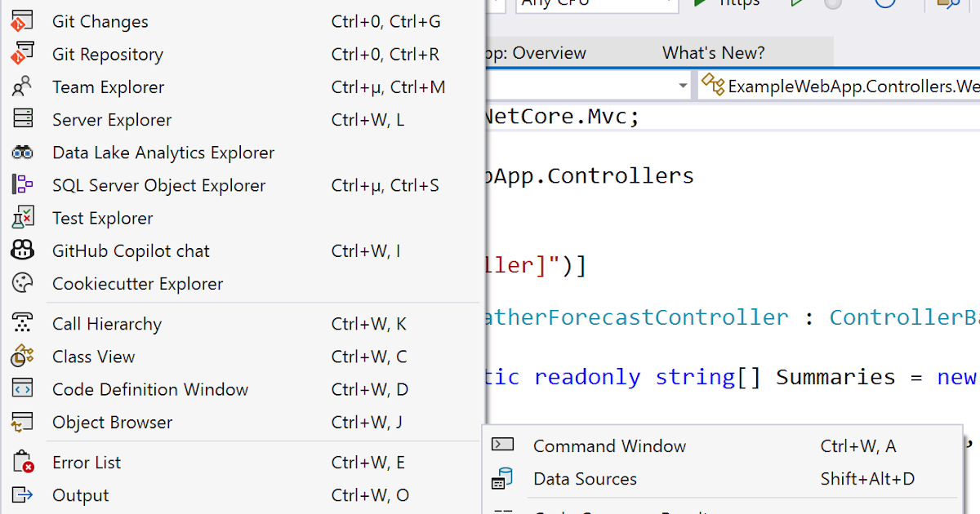Open the ExampleWebApp.Controllers type dropdown
Viewport: 980px width, 514px height.
[841, 86]
